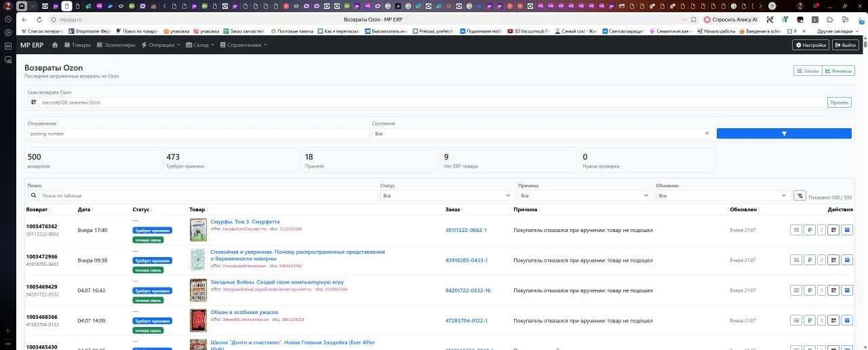Viewport: 868px width, 350px height.
Task: Click the browser bookmark star icon
Action: click(x=693, y=20)
